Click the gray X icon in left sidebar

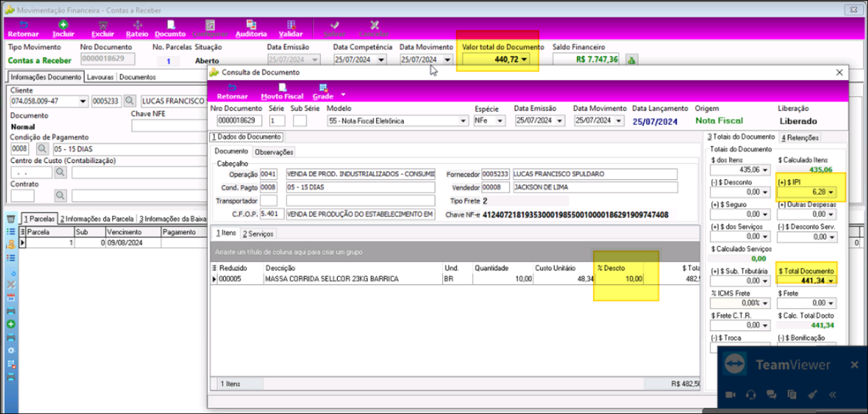11,284
